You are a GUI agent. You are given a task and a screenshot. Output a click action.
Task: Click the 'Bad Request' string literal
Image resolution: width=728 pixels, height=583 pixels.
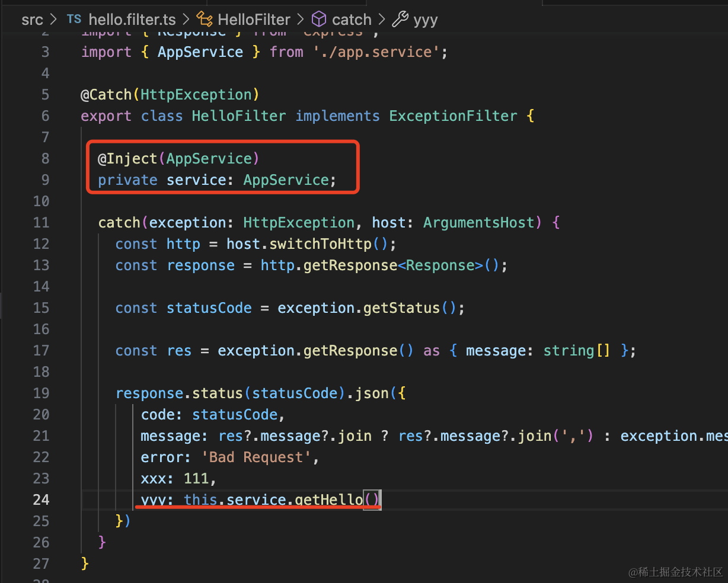(x=256, y=457)
